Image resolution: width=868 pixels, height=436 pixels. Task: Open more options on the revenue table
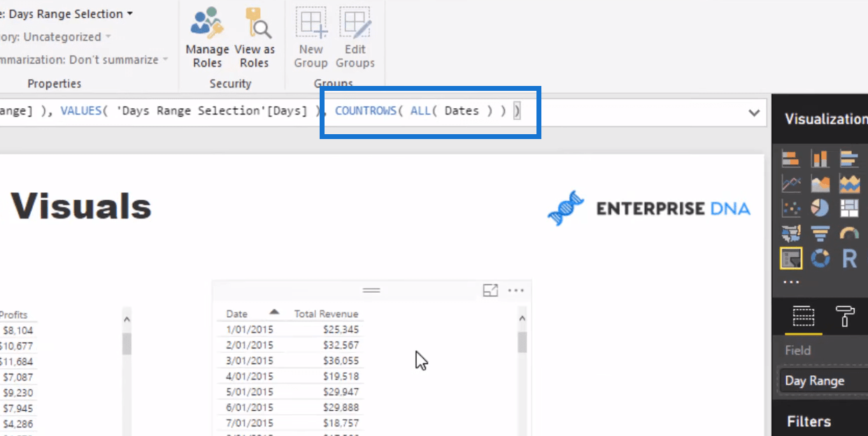(x=516, y=291)
